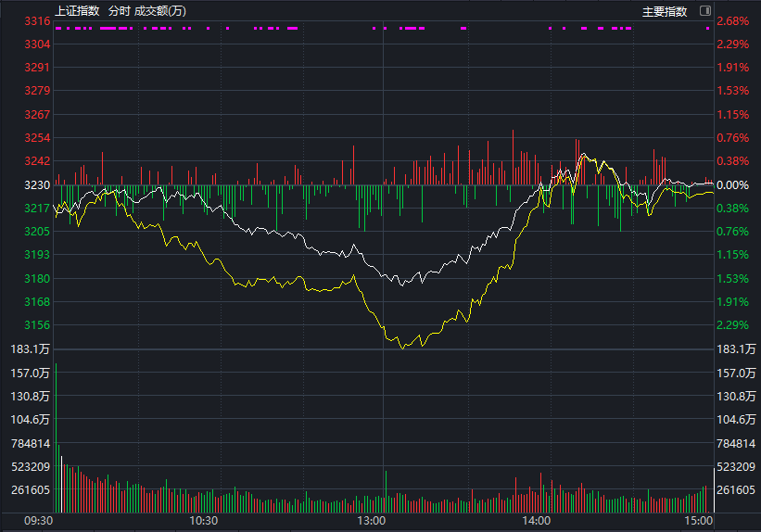Click the 3230 baseline price on left axis
Screen dimensions: 761x532
coord(37,185)
